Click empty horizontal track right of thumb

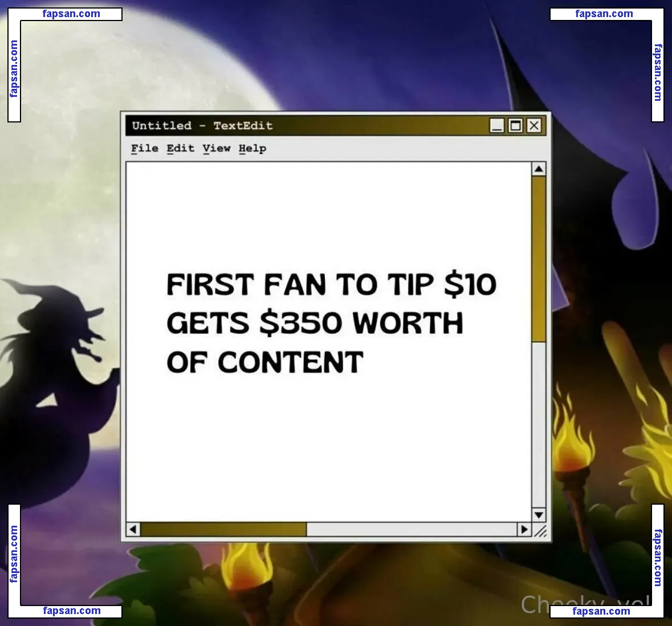412,530
